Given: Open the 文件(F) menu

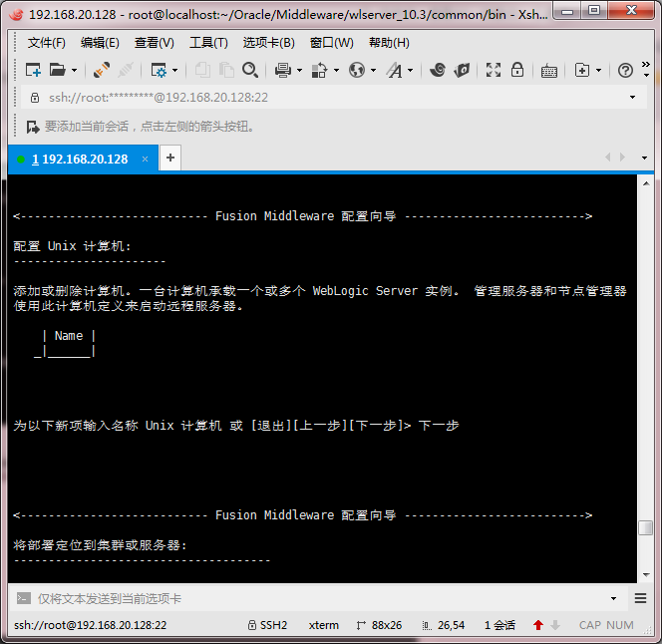Looking at the screenshot, I should (x=47, y=43).
